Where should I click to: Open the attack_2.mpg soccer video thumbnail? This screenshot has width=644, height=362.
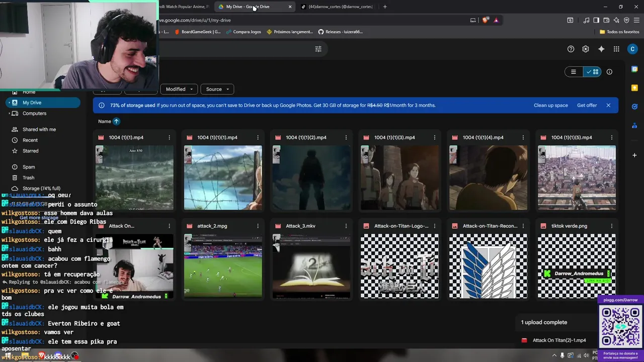click(x=223, y=266)
